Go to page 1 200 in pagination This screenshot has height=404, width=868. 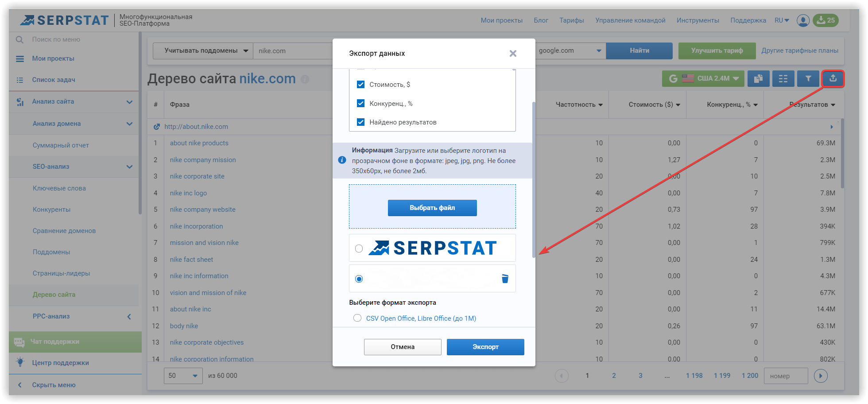[x=750, y=376]
